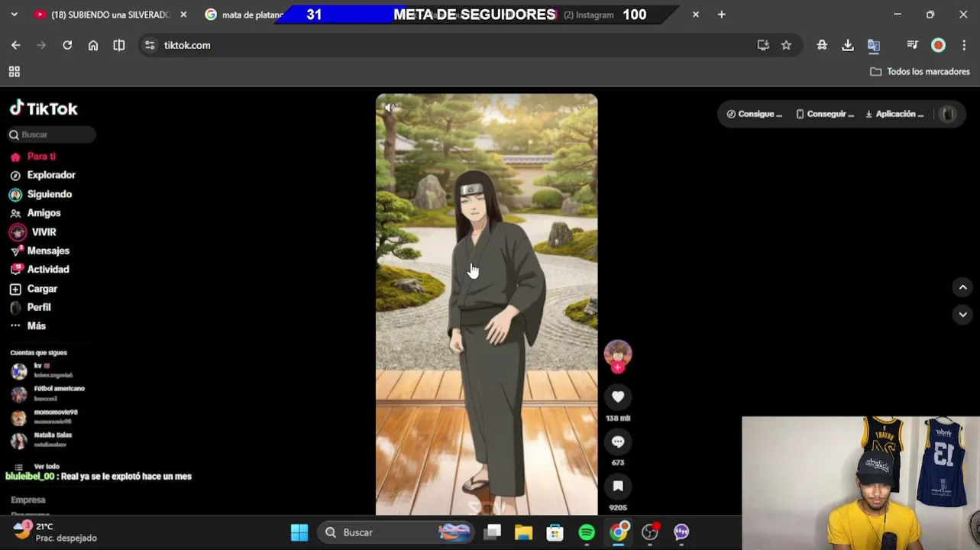Screen dimensions: 980x550
Task: Open a new browser tab
Action: [x=721, y=15]
